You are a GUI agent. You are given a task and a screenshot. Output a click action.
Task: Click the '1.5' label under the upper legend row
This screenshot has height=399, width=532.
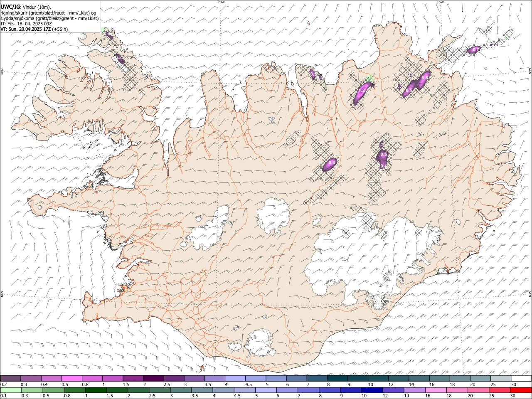coord(126,384)
